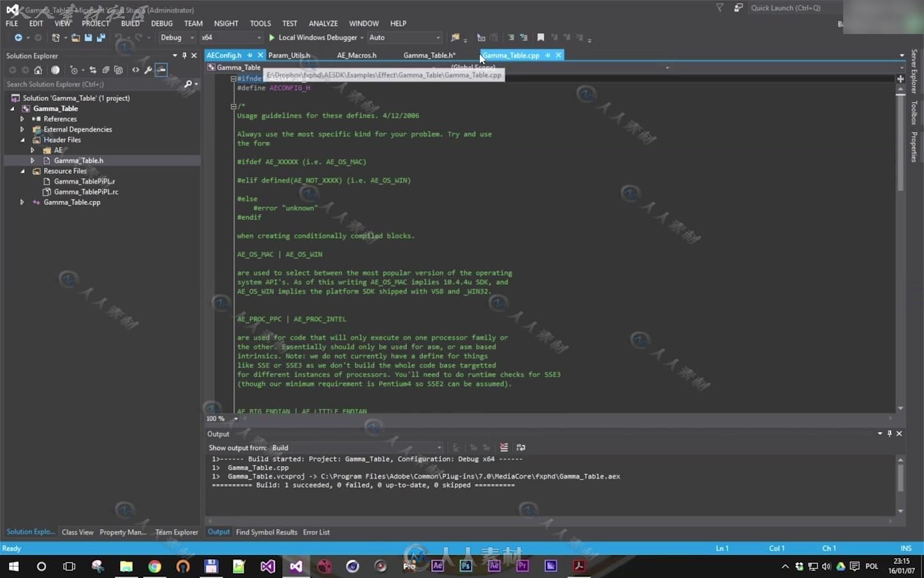Click Sync with Active Document icon
This screenshot has height=578, width=924.
point(93,70)
